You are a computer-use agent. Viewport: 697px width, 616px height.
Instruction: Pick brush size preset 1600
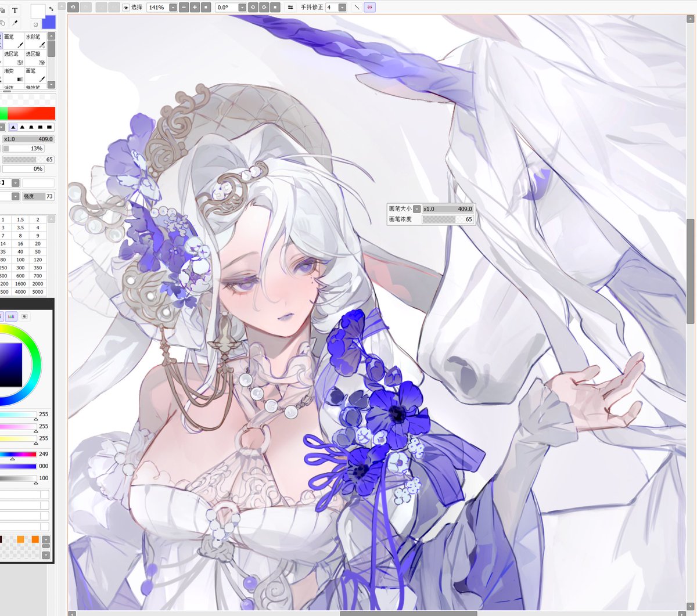[x=20, y=284]
